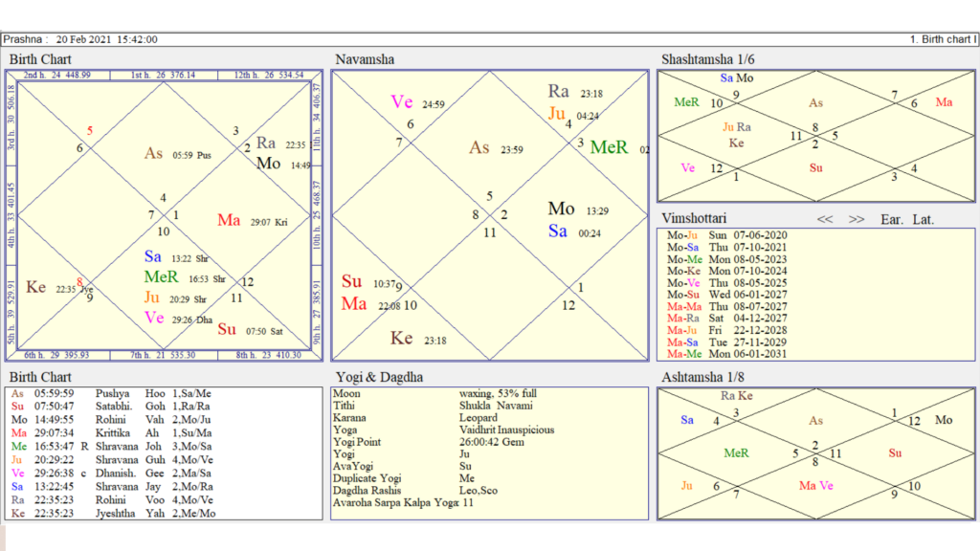Image resolution: width=980 pixels, height=551 pixels.
Task: Select the Ma-Me Mon 06-01-2031 row
Action: pyautogui.click(x=726, y=354)
